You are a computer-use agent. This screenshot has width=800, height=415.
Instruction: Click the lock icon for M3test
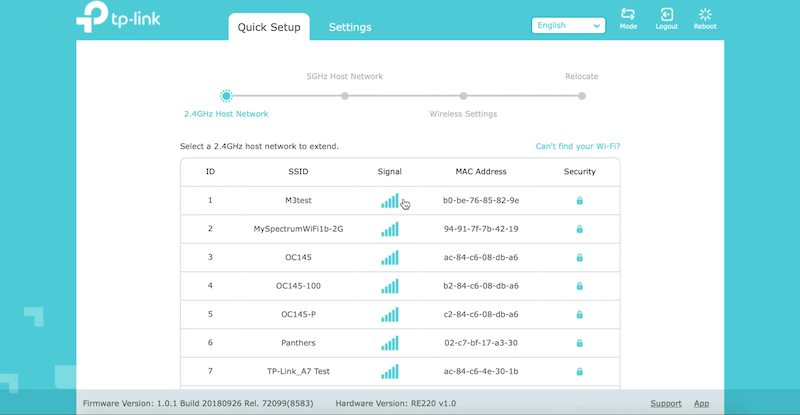579,201
